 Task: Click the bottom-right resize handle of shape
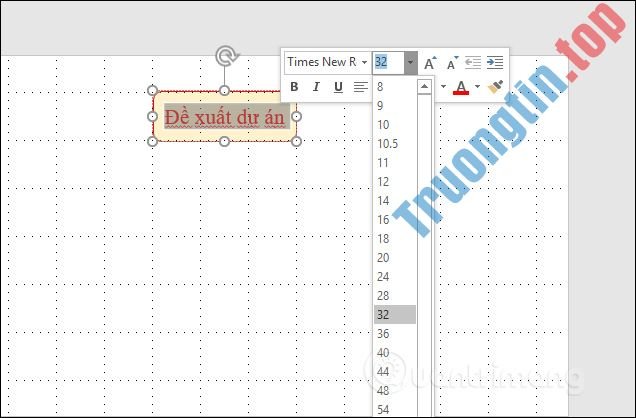(297, 141)
